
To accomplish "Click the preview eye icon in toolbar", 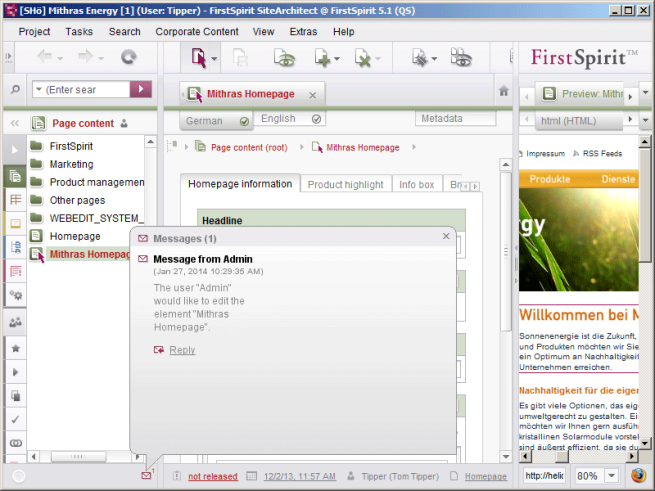I will tap(284, 57).
